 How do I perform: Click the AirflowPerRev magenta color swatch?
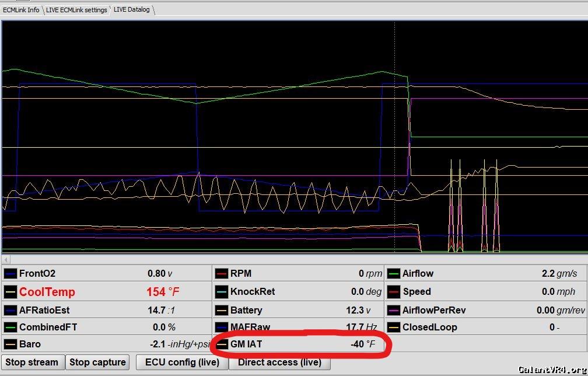[x=394, y=310]
